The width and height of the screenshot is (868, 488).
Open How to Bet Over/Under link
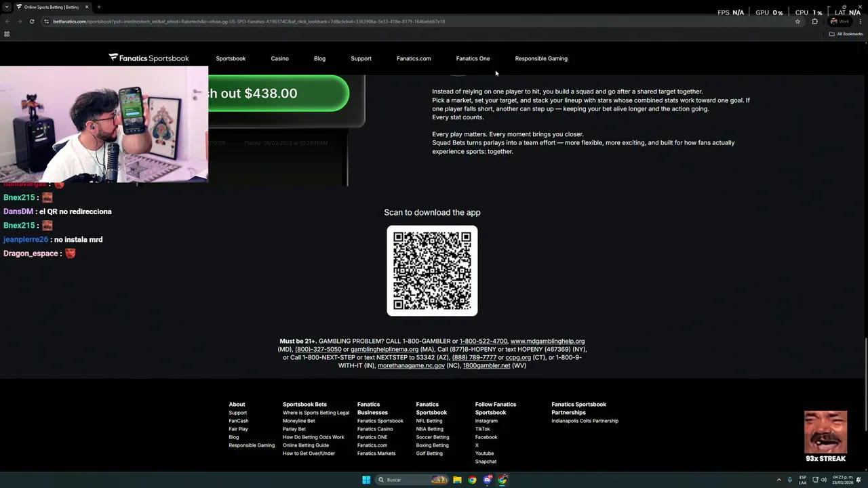[x=309, y=453]
